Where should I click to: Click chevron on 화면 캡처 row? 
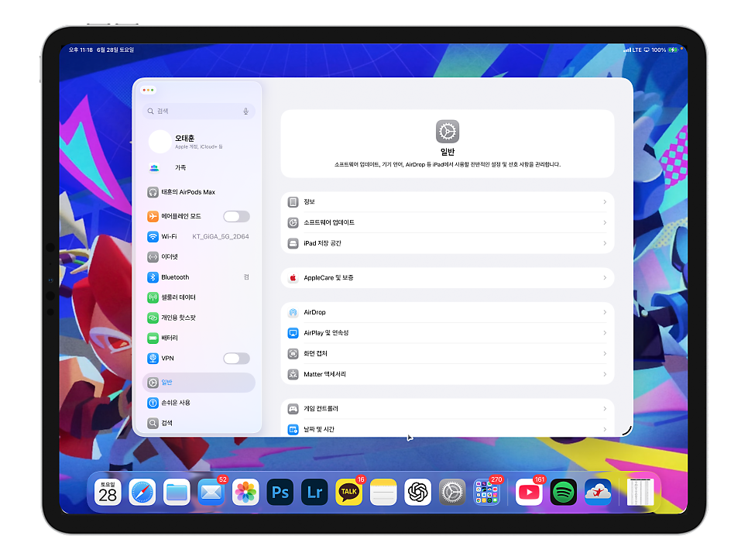605,353
